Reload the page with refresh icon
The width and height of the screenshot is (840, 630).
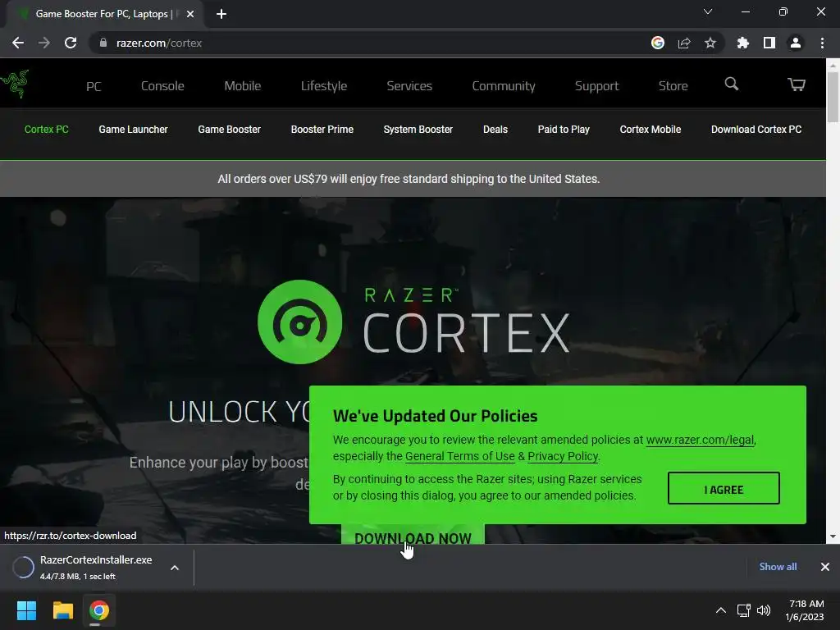coord(71,43)
